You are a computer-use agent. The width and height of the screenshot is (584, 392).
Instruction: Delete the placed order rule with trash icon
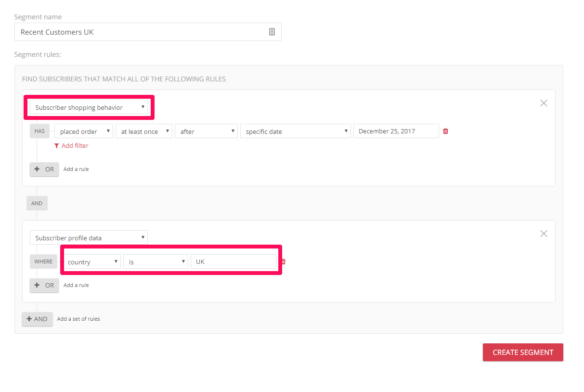[445, 131]
